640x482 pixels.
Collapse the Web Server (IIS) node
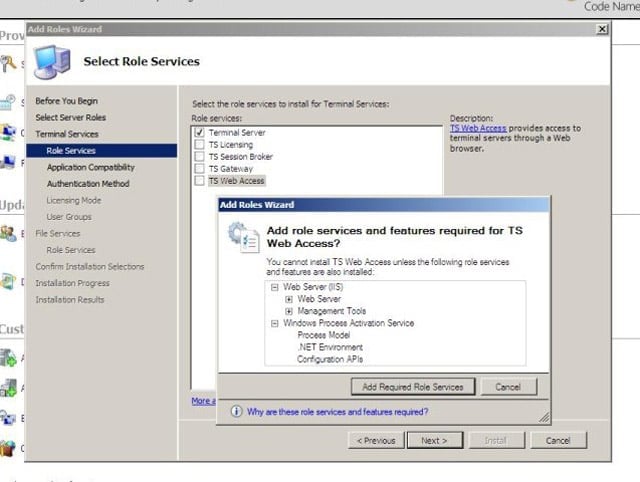[275, 287]
